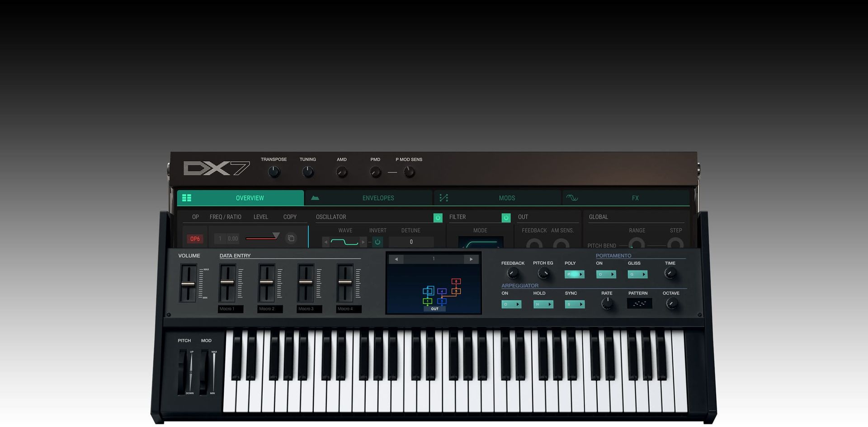Screen dimensions: 868x427
Task: Click the FX sine wave icon
Action: coord(572,198)
